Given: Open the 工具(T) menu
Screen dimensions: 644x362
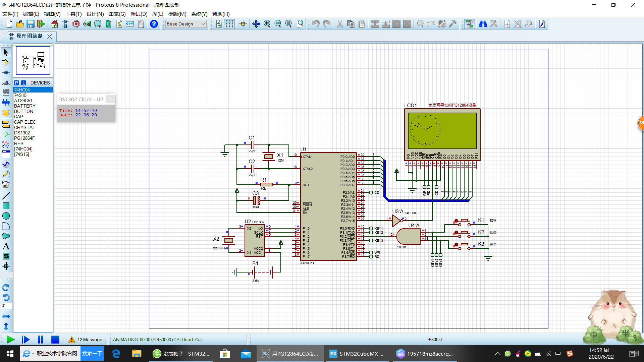Looking at the screenshot, I should click(x=73, y=14).
